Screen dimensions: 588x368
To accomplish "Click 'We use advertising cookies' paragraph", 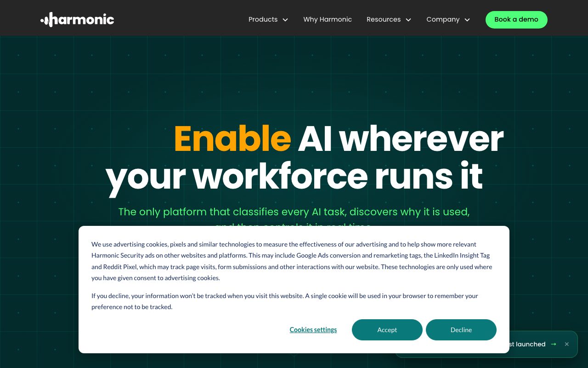I will tap(292, 261).
